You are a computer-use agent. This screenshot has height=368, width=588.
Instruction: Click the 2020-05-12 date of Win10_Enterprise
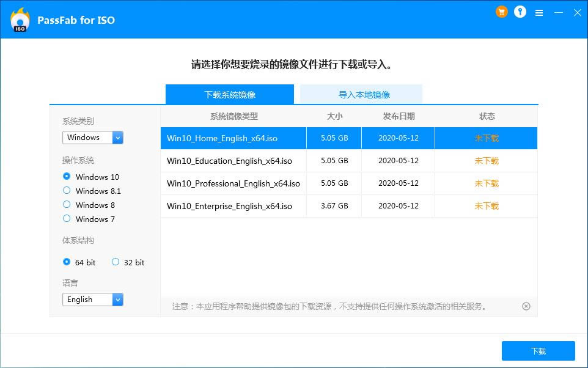pyautogui.click(x=399, y=205)
